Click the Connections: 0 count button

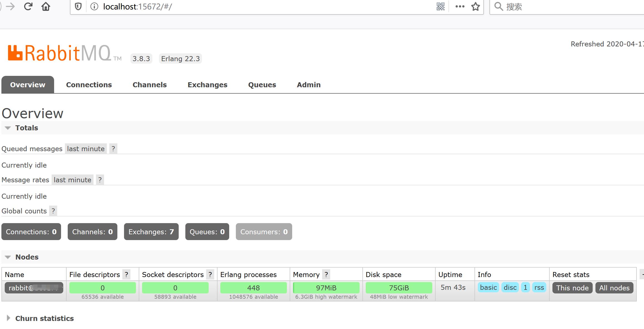(31, 232)
